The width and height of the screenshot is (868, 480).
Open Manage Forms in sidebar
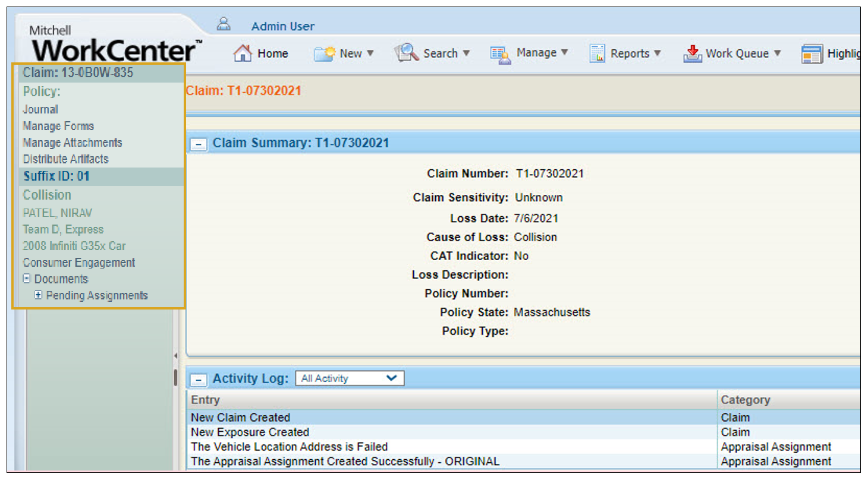[58, 126]
